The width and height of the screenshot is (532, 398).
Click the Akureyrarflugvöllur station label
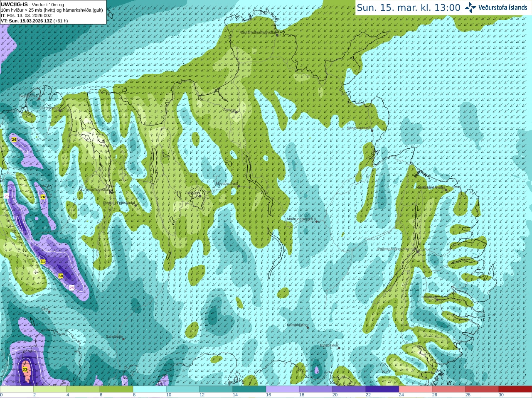[x=94, y=189]
